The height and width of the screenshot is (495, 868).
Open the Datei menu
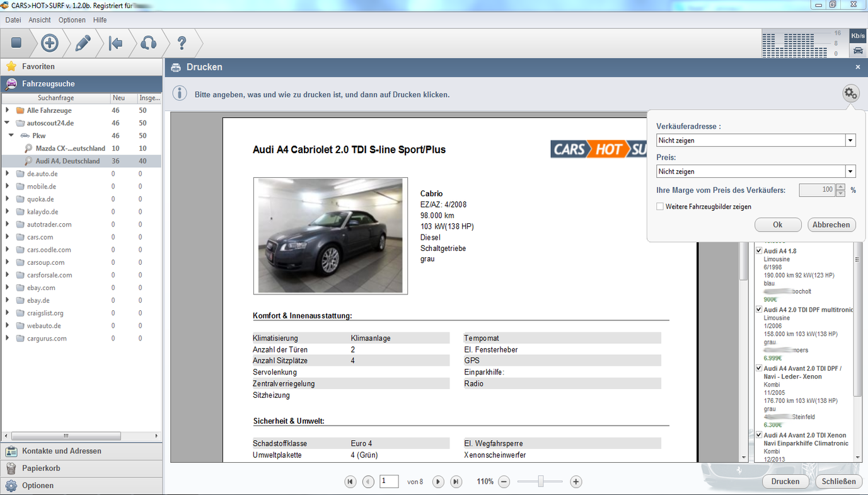pos(13,20)
